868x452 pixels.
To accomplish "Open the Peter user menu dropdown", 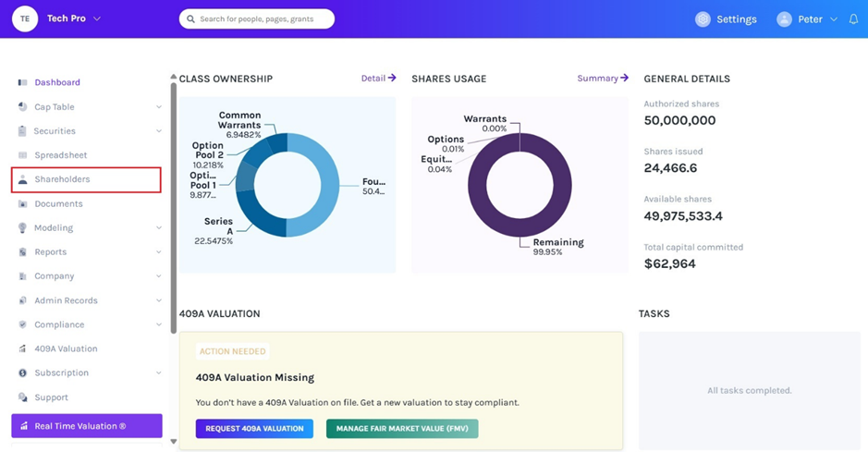I will tap(833, 19).
